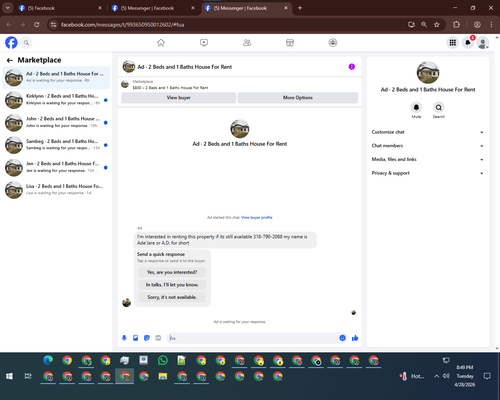Open Chrome's three-dot menu
This screenshot has height=400, width=500.
(x=491, y=25)
